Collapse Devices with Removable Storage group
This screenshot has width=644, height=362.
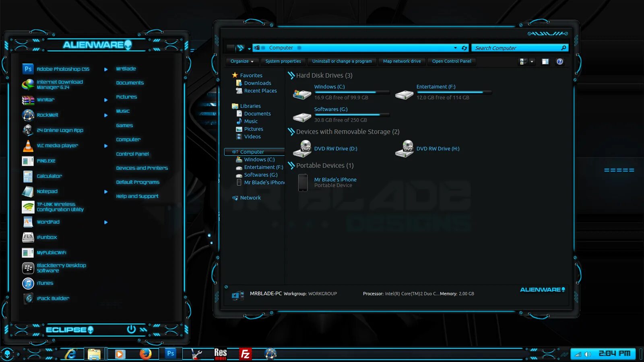[x=291, y=132]
